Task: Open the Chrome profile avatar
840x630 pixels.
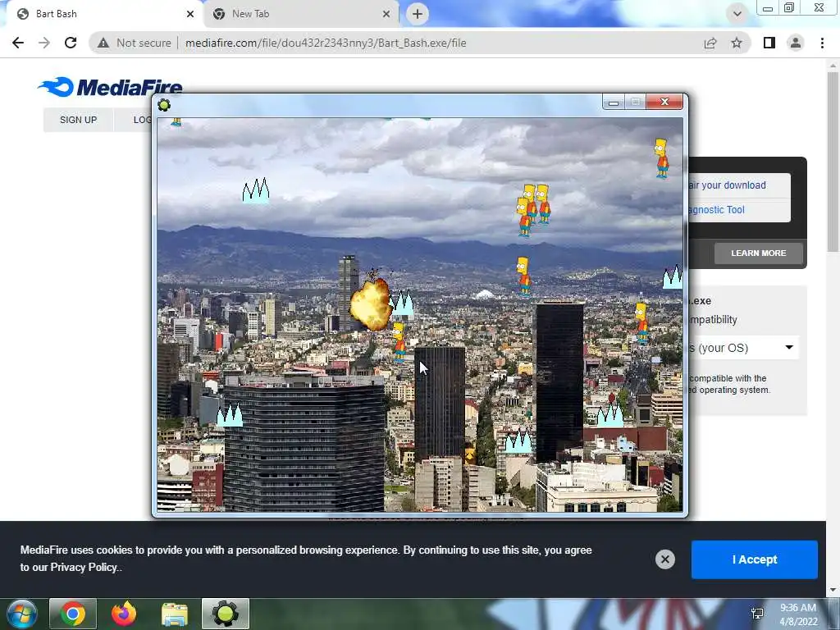Action: [x=796, y=43]
